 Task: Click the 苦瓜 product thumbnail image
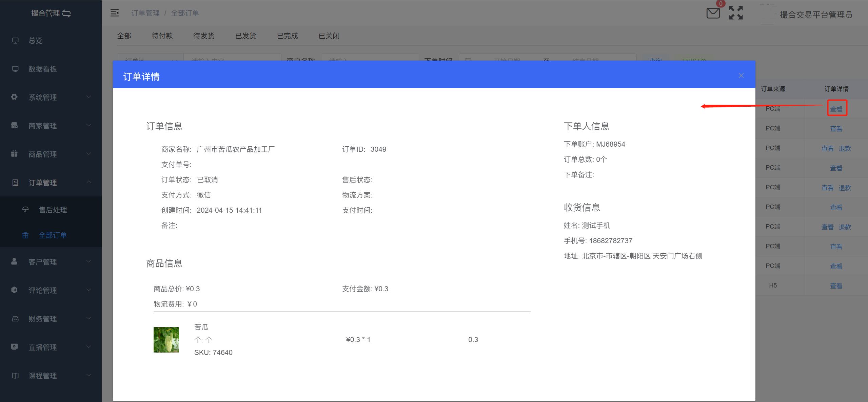pos(166,340)
